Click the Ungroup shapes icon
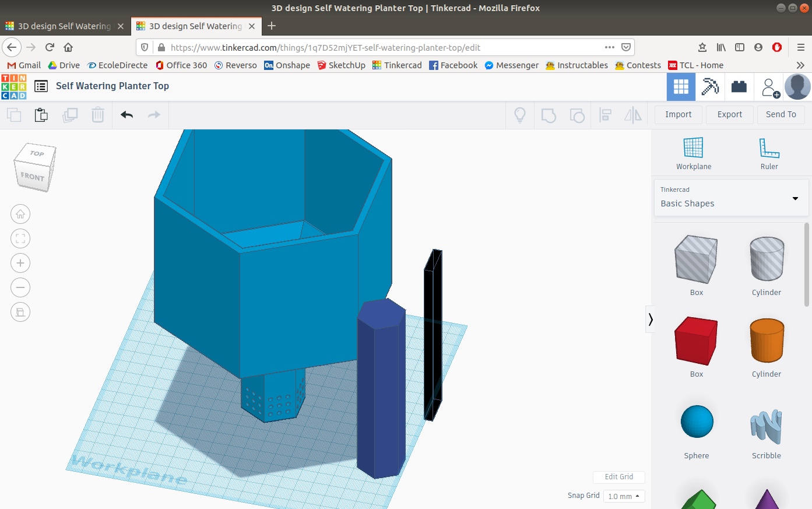This screenshot has width=812, height=509. [577, 115]
